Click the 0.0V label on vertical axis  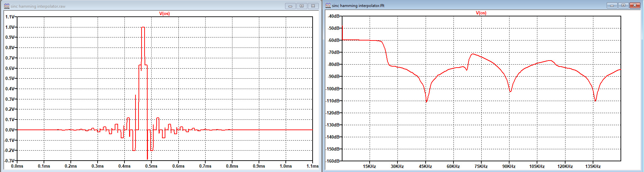click(10, 130)
